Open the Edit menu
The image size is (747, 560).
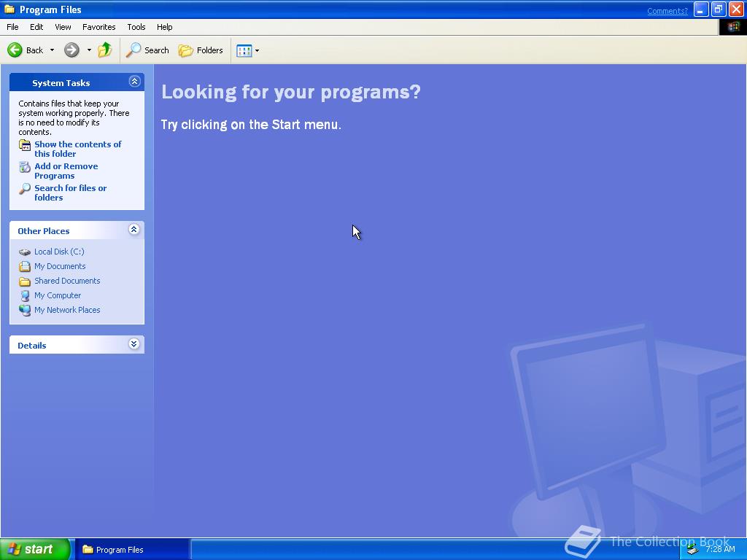(x=36, y=27)
